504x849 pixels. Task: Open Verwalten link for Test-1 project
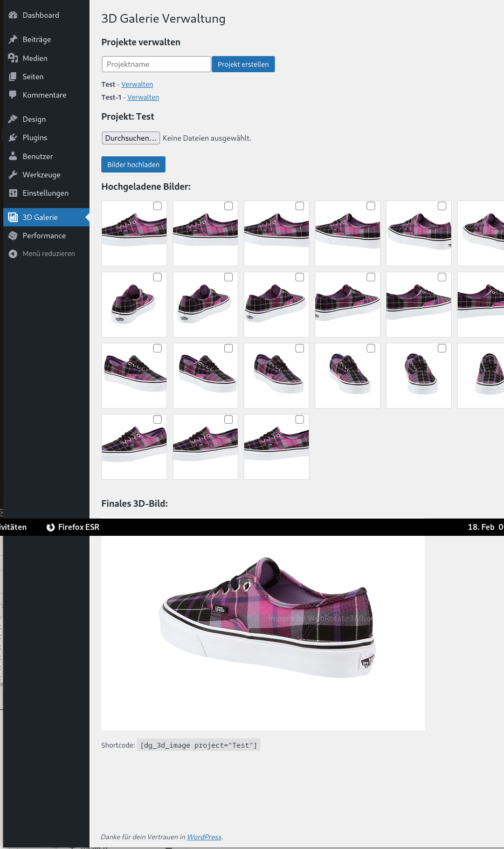pyautogui.click(x=143, y=98)
